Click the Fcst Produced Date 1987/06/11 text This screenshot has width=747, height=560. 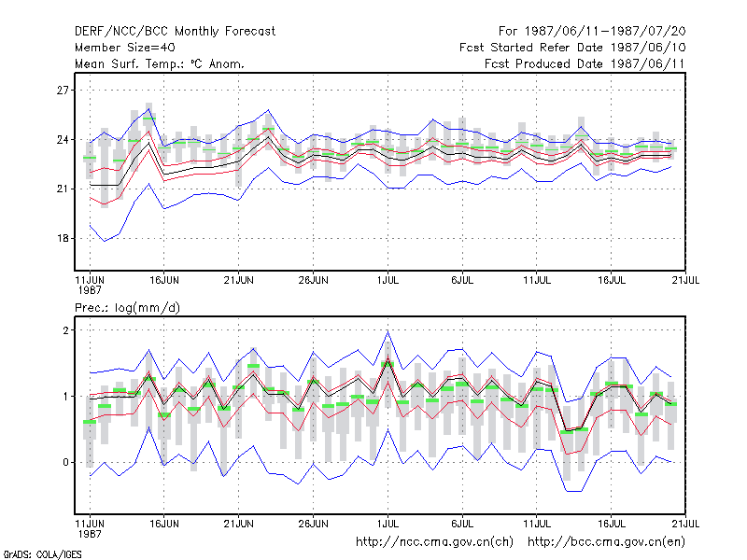tap(585, 63)
